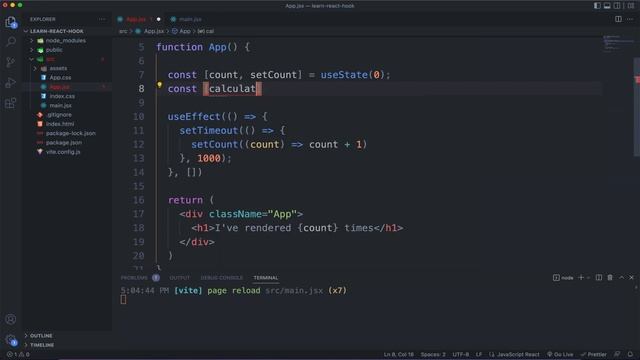Image resolution: width=640 pixels, height=360 pixels.
Task: Change indentation via Spaces: 2
Action: 433,354
